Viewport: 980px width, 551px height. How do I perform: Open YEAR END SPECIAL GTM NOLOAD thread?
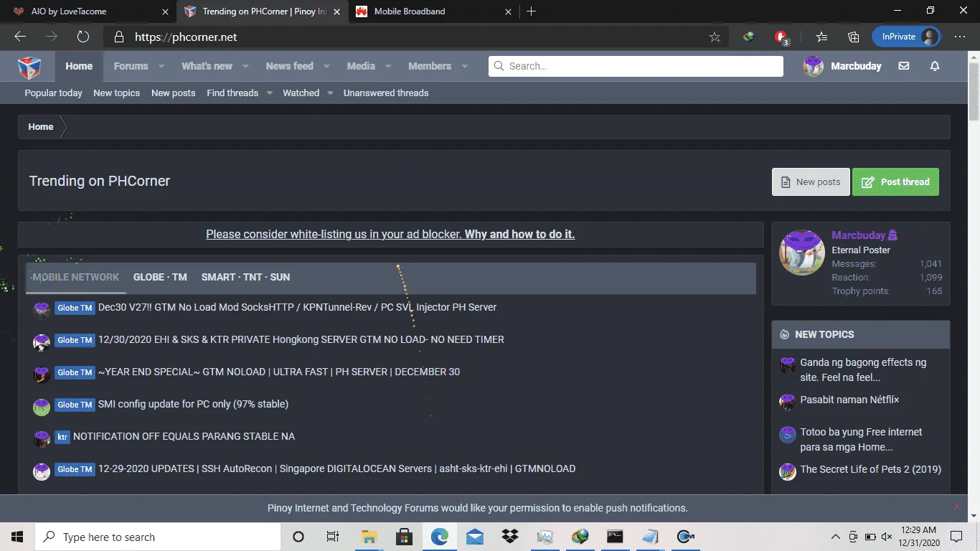click(279, 372)
